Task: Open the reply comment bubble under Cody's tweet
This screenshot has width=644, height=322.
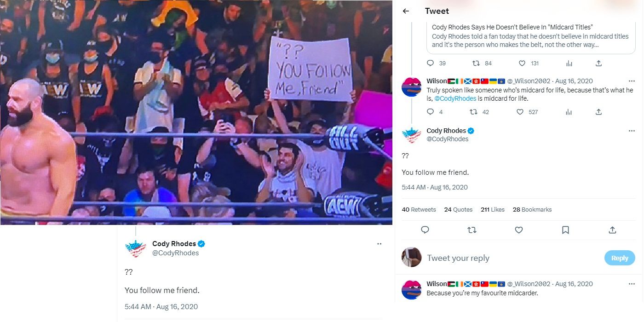Action: [x=425, y=230]
